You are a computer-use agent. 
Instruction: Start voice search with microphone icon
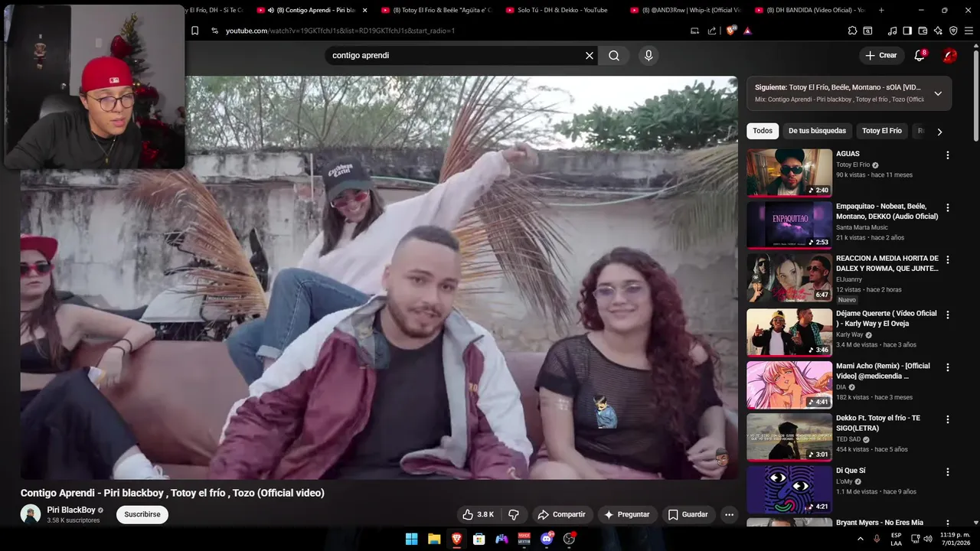648,55
